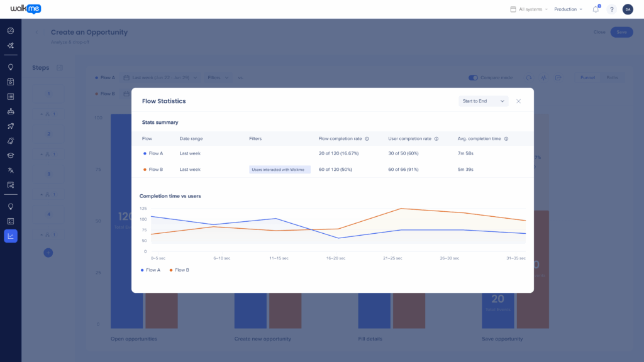
Task: Collapse the Steps panel icon
Action: pyautogui.click(x=60, y=68)
